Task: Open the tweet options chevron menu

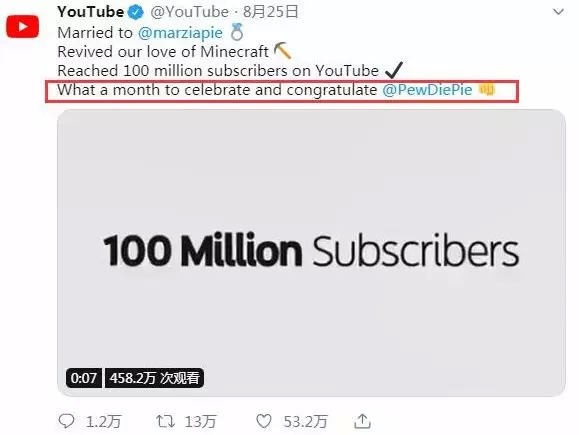Action: pyautogui.click(x=558, y=12)
